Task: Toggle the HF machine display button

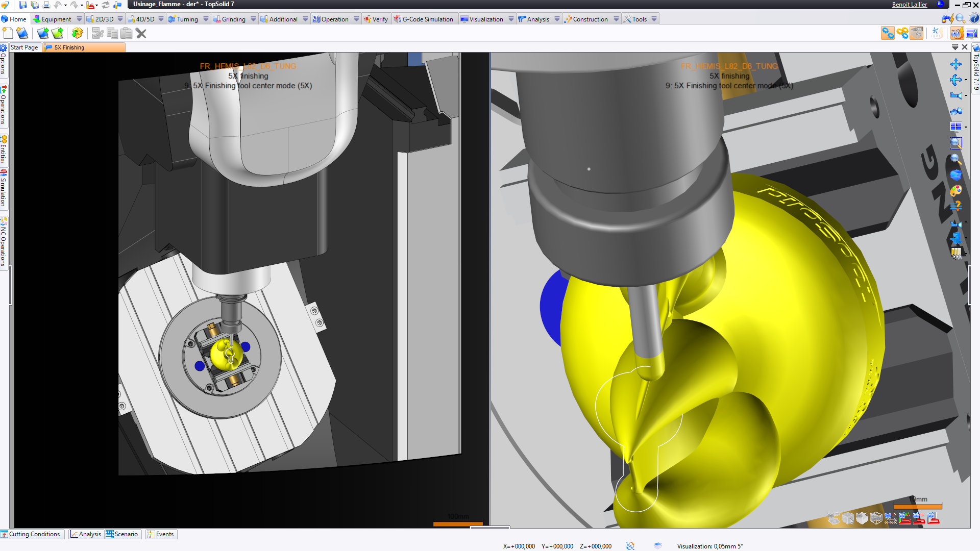Action: [x=917, y=33]
